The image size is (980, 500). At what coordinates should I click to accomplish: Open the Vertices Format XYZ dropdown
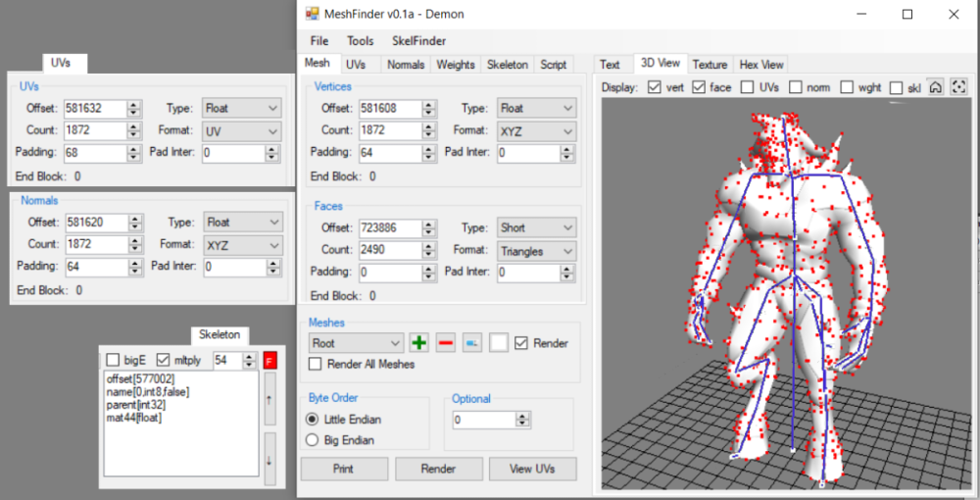[x=536, y=130]
